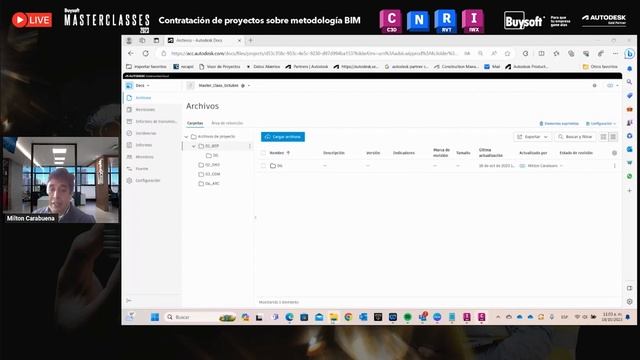
Task: Collapse the 01_WIP folder chevron
Action: tap(194, 146)
